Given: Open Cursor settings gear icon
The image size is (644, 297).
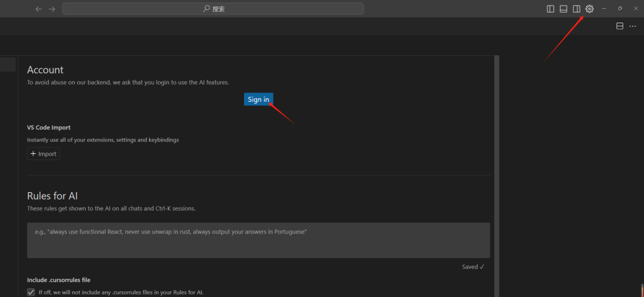Looking at the screenshot, I should click(x=589, y=9).
